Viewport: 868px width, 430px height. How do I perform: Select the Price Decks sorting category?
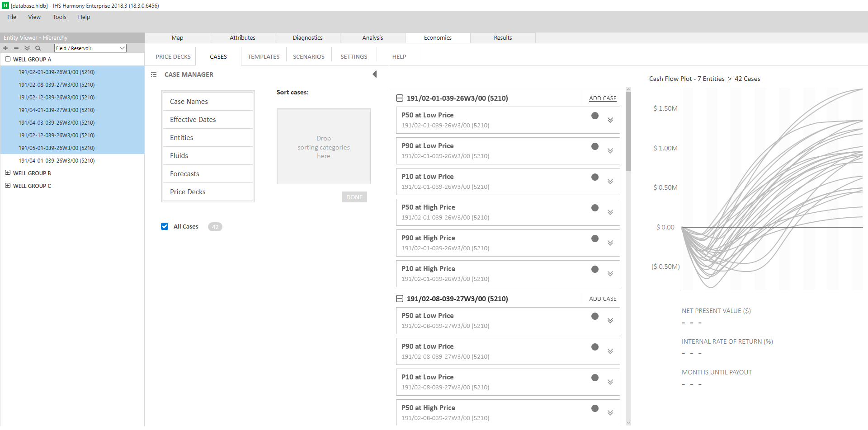(208, 192)
